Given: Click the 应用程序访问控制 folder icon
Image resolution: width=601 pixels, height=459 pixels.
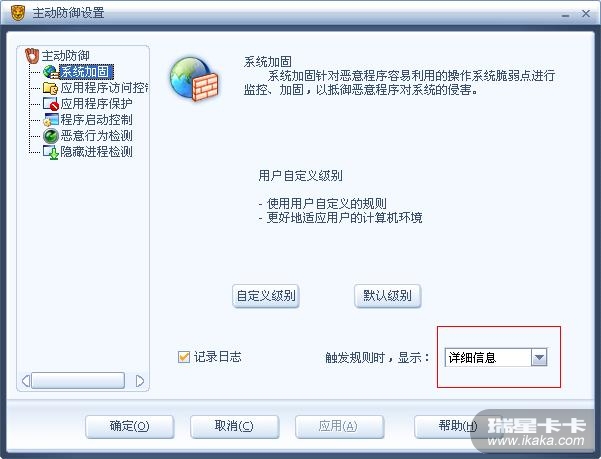Looking at the screenshot, I should [x=51, y=88].
